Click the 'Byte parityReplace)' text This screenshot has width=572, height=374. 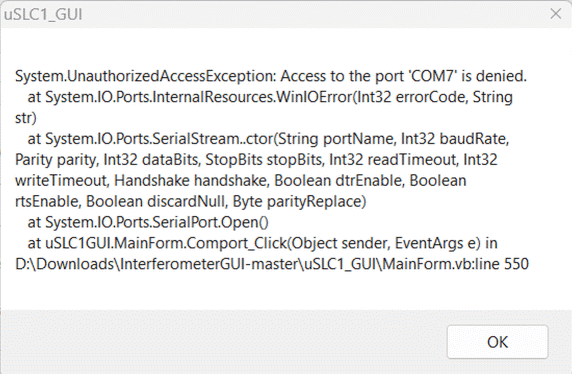299,201
